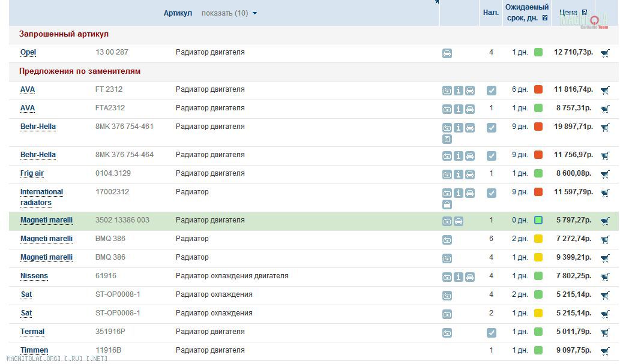Open photo icon for Sat ST-OP0008-1 with stock 2
The height and width of the screenshot is (364, 620).
pos(447,314)
